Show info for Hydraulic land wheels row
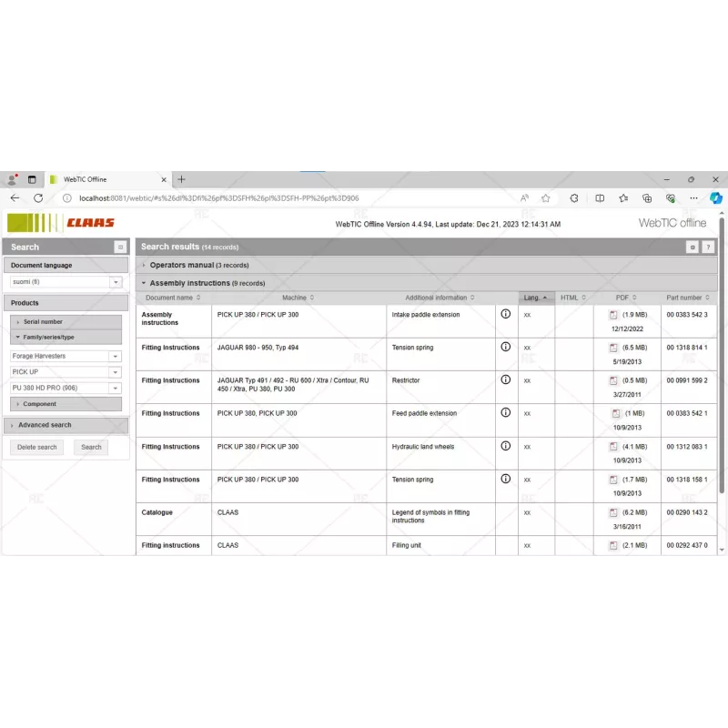This screenshot has height=728, width=728. [x=507, y=446]
